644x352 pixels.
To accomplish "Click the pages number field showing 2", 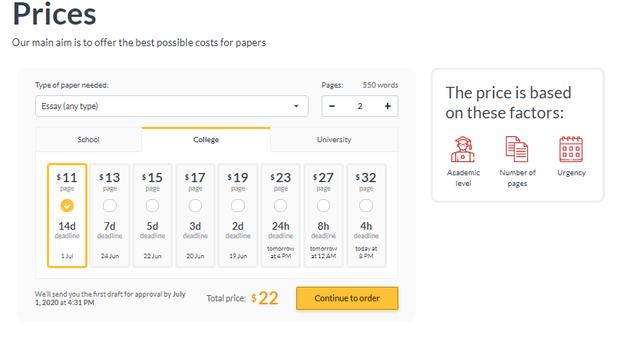I will point(360,106).
